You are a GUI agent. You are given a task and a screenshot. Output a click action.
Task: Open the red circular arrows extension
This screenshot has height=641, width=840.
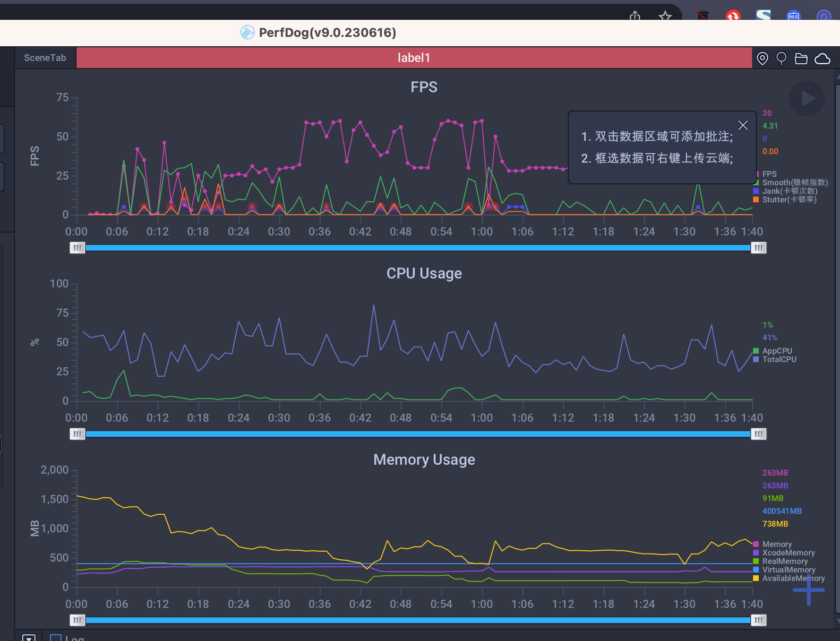point(733,16)
